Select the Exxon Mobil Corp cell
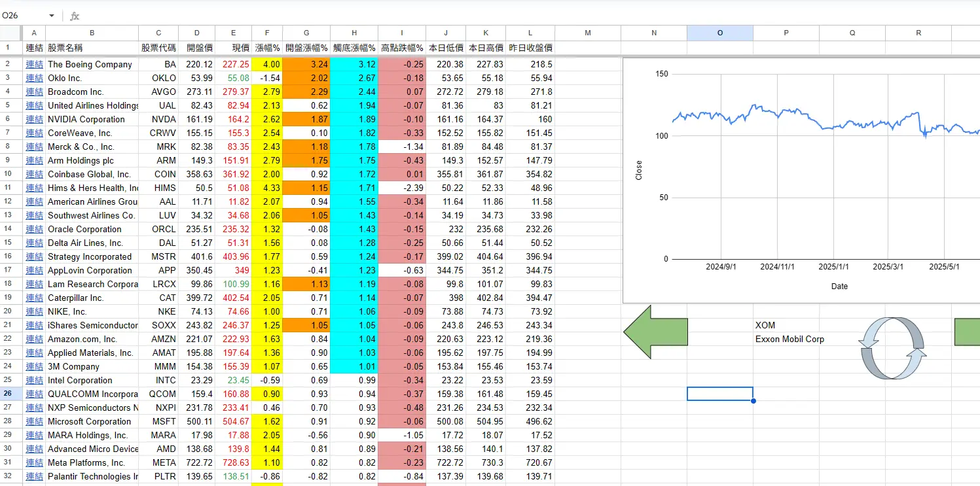The height and width of the screenshot is (486, 980). click(x=786, y=339)
